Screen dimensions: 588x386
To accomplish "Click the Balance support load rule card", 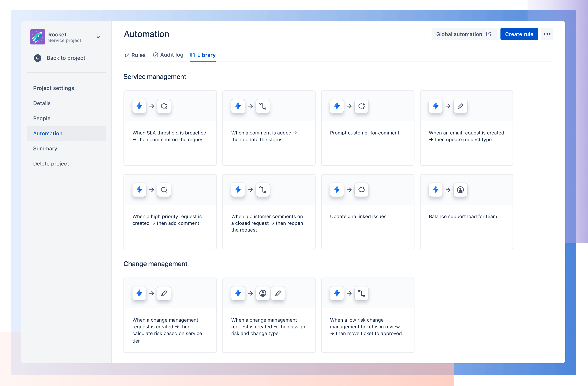I will point(466,211).
